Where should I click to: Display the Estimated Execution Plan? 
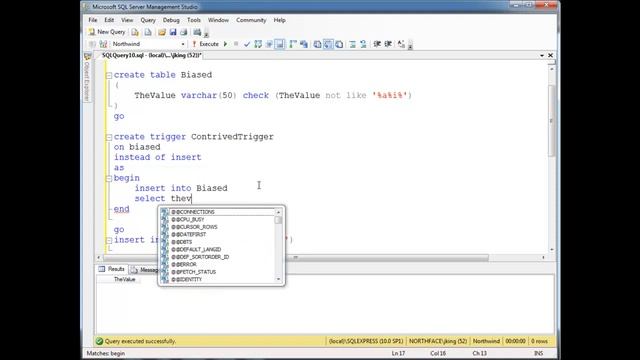click(x=258, y=44)
